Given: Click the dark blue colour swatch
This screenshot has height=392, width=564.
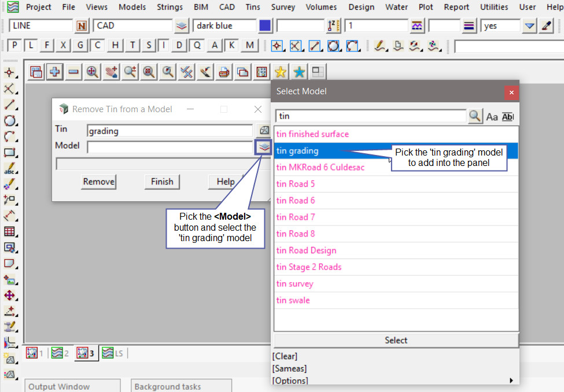Looking at the screenshot, I should pos(265,26).
